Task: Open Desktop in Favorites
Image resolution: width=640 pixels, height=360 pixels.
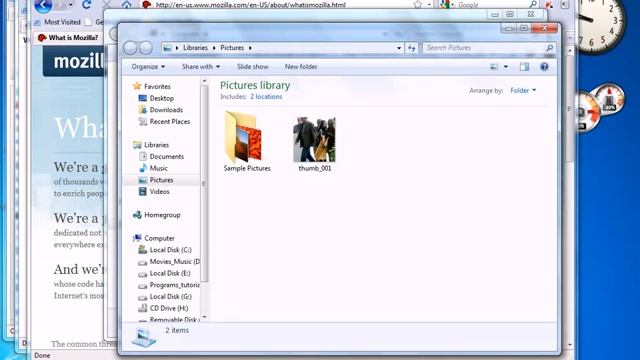Action: tap(161, 98)
